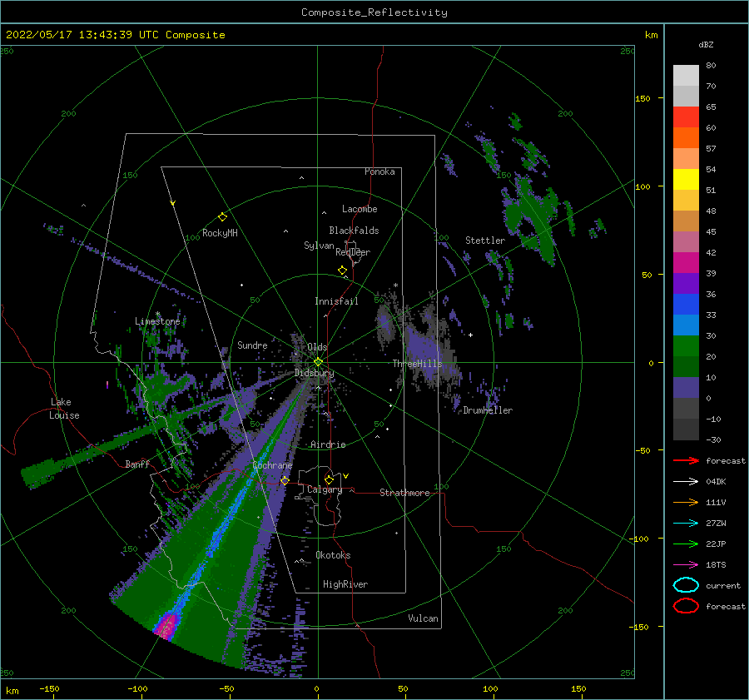Click the dBZ legend heading
This screenshot has width=749, height=700.
pos(706,44)
